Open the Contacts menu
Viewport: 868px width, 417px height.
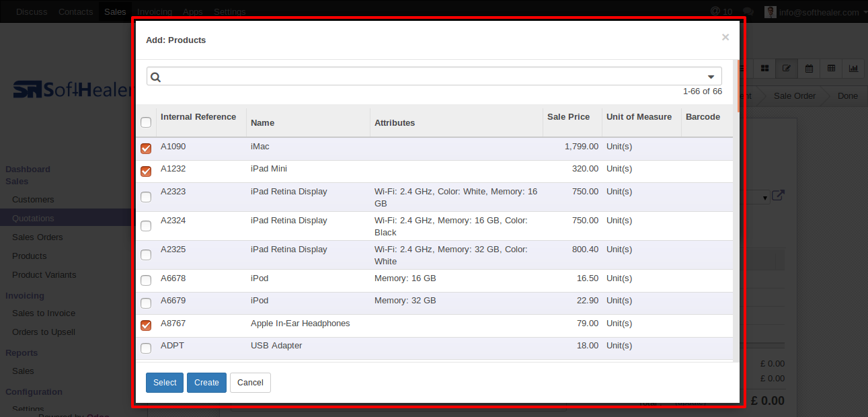(76, 11)
